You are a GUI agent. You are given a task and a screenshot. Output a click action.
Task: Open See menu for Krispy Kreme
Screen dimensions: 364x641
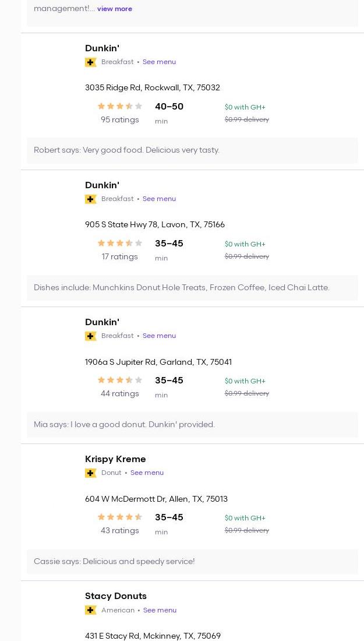147,473
